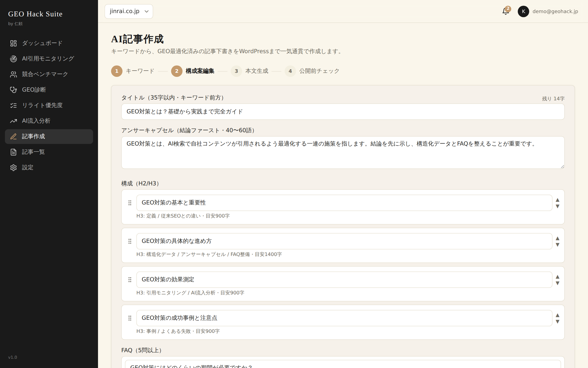Image resolution: width=588 pixels, height=368 pixels.
Task: Open AI引用モニタリング menu item
Action: coord(49,59)
